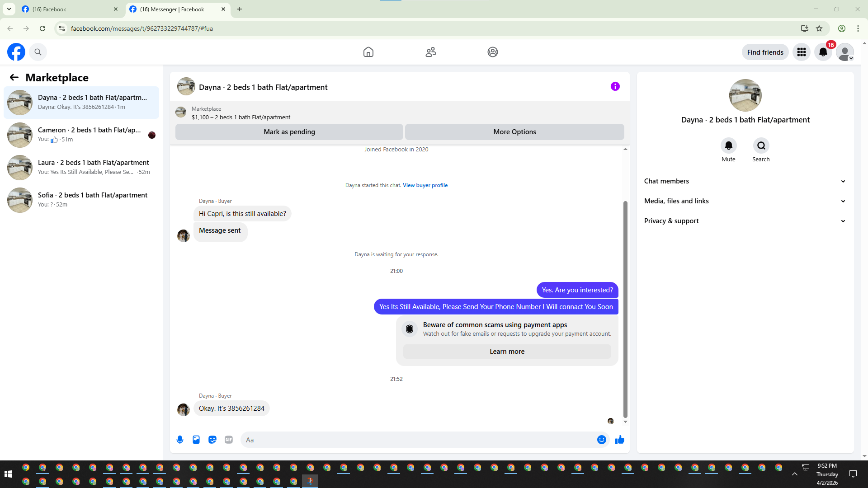Click the chat header listing thumbnail

[186, 86]
